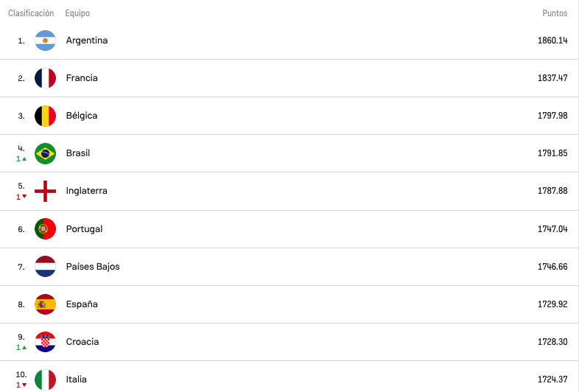Click Croacia's 1728.30 points value
This screenshot has width=579, height=392.
[x=552, y=342]
